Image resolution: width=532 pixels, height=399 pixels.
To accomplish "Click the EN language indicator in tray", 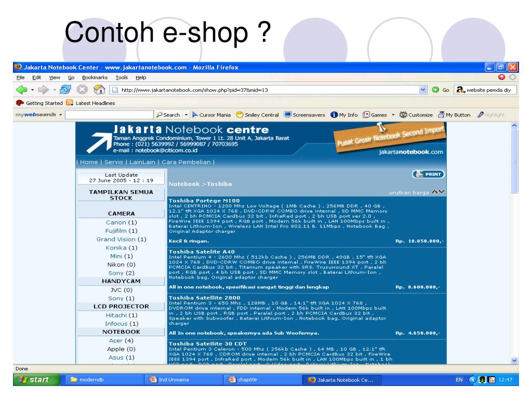I will (x=459, y=380).
